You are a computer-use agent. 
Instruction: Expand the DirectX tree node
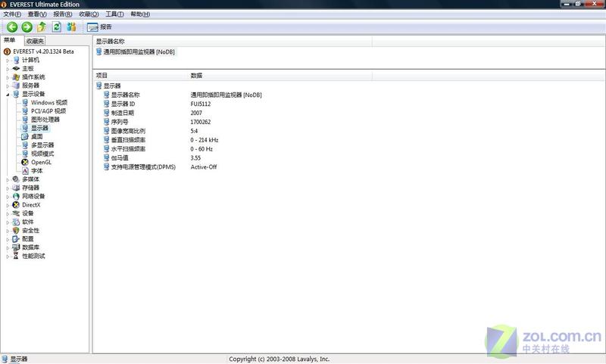click(8, 205)
